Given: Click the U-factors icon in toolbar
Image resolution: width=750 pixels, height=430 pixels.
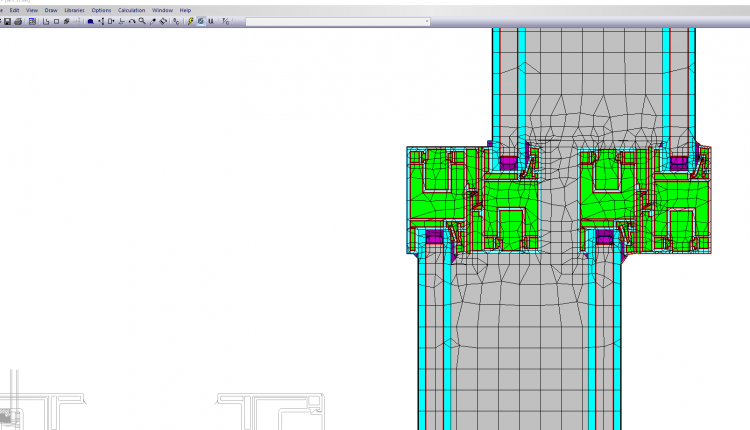Looking at the screenshot, I should pos(211,21).
